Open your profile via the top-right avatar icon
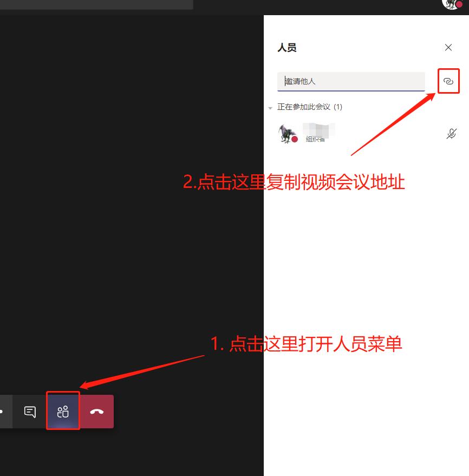 click(451, 5)
